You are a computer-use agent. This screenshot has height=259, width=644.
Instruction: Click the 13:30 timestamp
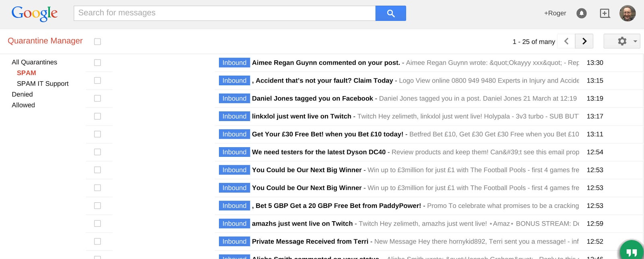click(595, 63)
